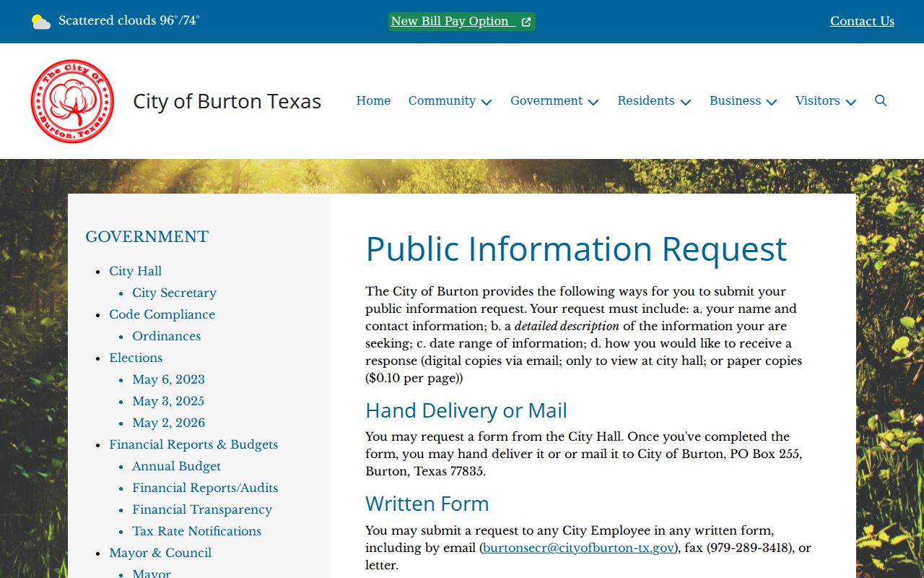Open Financial Reports & Budgets link
924x578 pixels.
(193, 444)
